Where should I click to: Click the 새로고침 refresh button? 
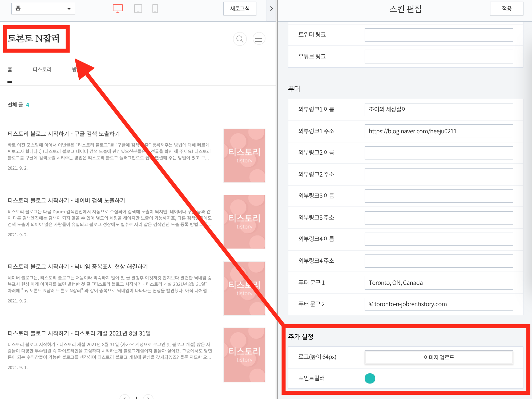(x=240, y=9)
